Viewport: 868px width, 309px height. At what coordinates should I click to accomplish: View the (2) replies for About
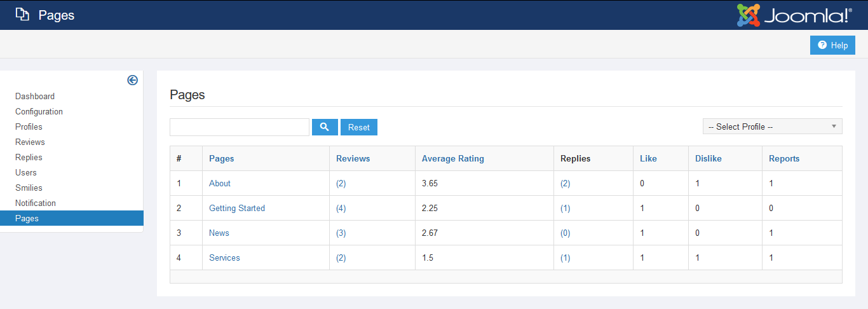(565, 184)
